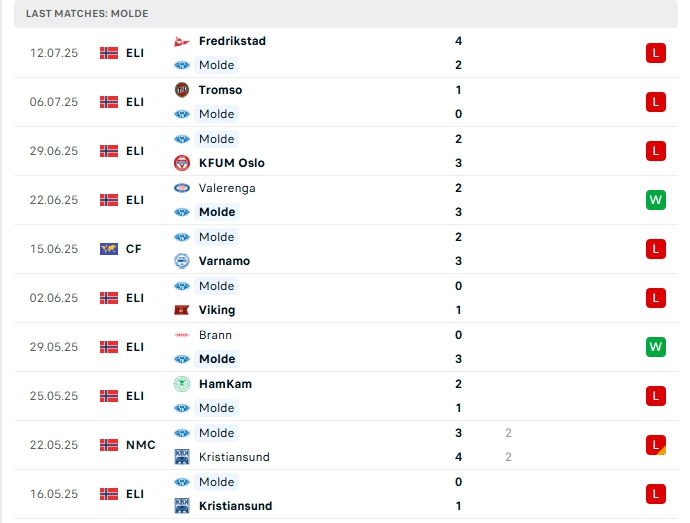Click the Fredrikstad club crest icon

(182, 41)
